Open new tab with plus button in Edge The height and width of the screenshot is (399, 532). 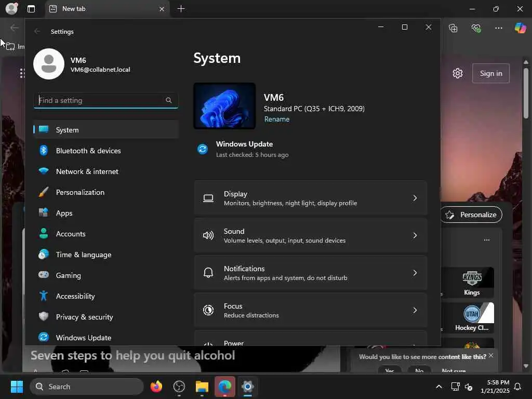(x=181, y=9)
